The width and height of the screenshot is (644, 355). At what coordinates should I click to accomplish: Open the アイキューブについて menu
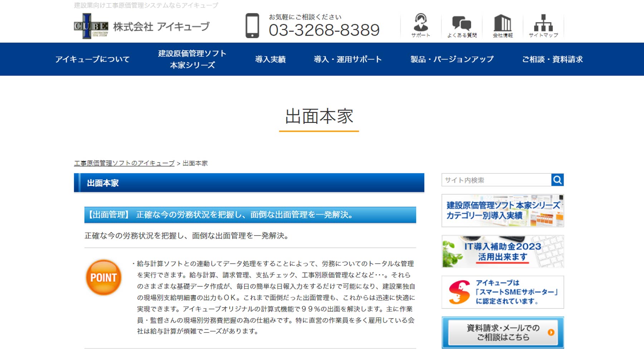pyautogui.click(x=92, y=59)
